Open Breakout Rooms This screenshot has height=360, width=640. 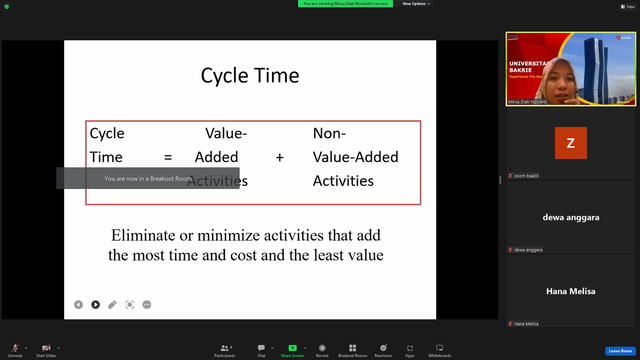(353, 350)
